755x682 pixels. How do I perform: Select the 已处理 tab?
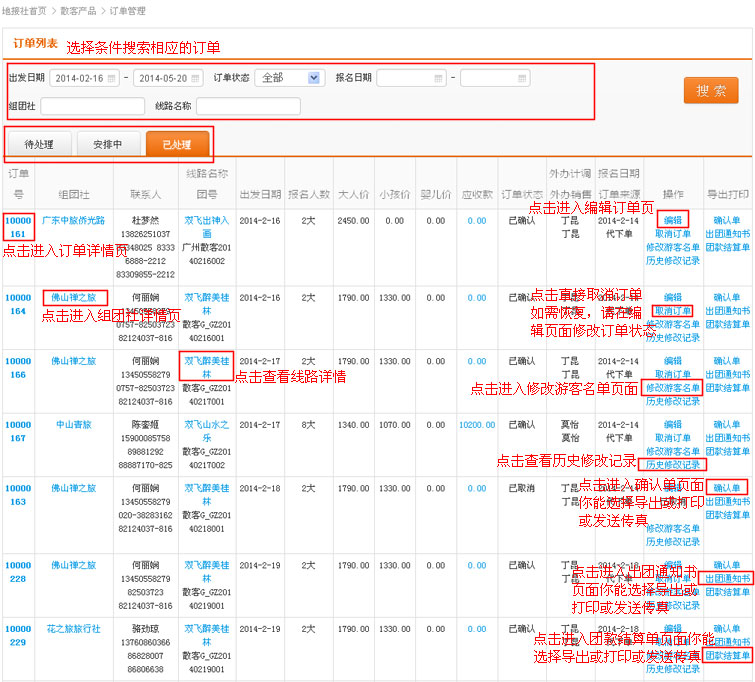coord(177,144)
